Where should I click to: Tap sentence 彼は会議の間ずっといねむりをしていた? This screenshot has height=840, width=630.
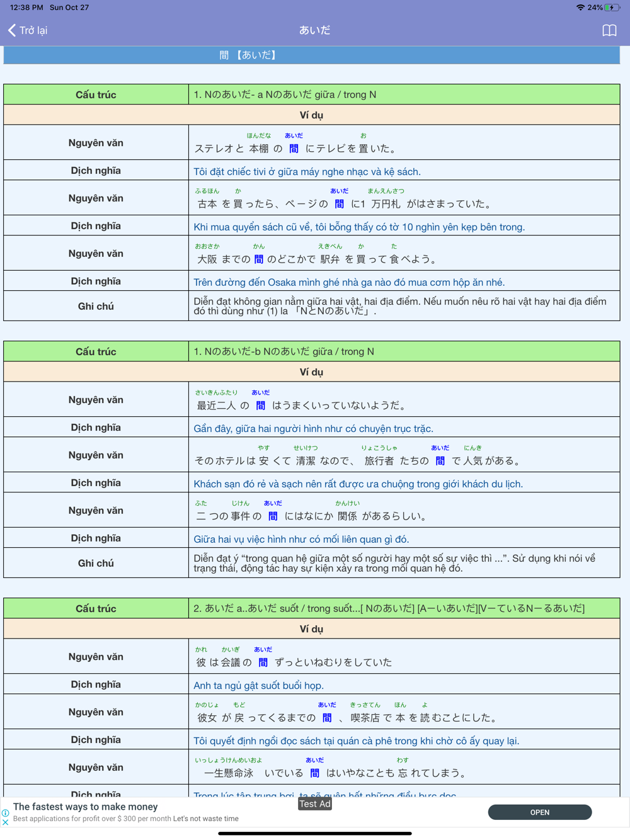tap(294, 662)
